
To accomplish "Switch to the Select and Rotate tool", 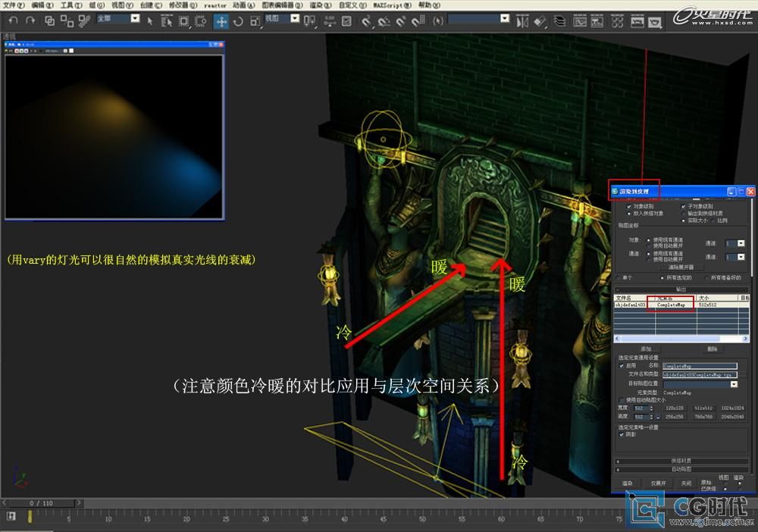I will click(x=238, y=21).
